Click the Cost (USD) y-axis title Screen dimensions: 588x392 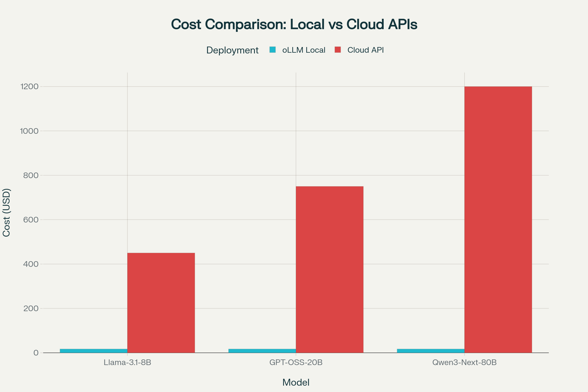[7, 212]
